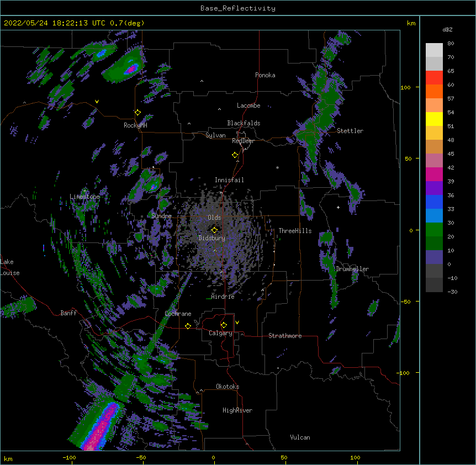The height and width of the screenshot is (465, 476).
Task: Pick the red 60-65 dBZ legend swatch
Action: point(434,78)
